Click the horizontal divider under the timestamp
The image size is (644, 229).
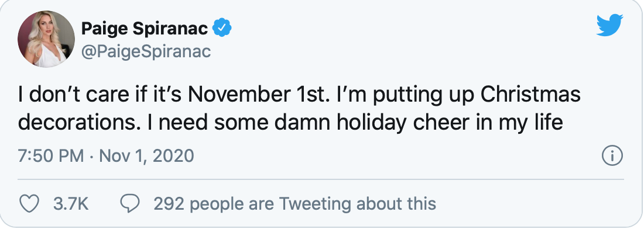(x=321, y=179)
